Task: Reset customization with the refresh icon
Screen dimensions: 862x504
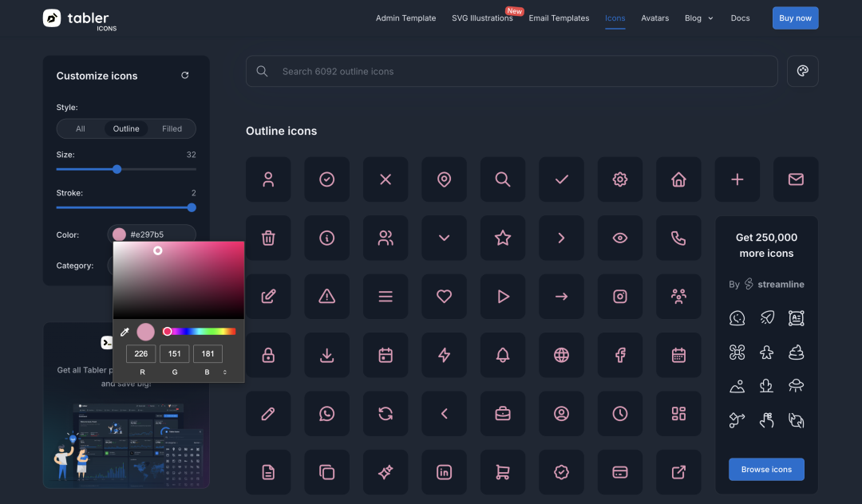Action: (184, 75)
